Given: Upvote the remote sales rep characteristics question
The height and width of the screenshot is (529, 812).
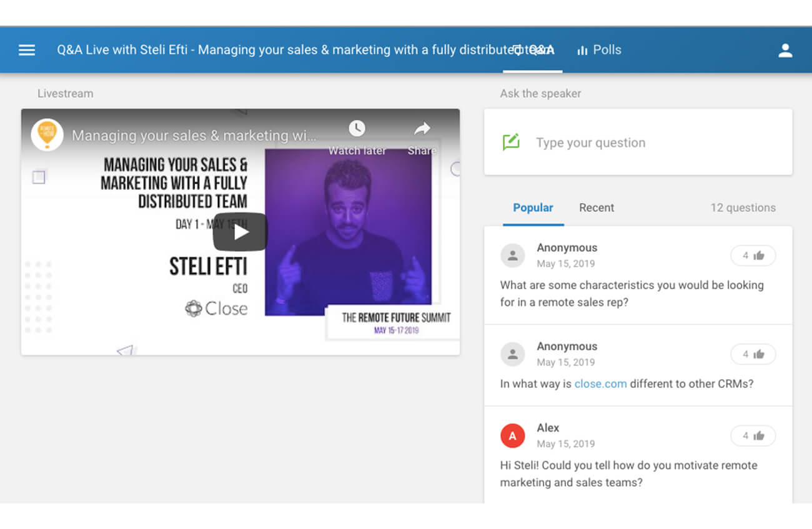Looking at the screenshot, I should 753,255.
